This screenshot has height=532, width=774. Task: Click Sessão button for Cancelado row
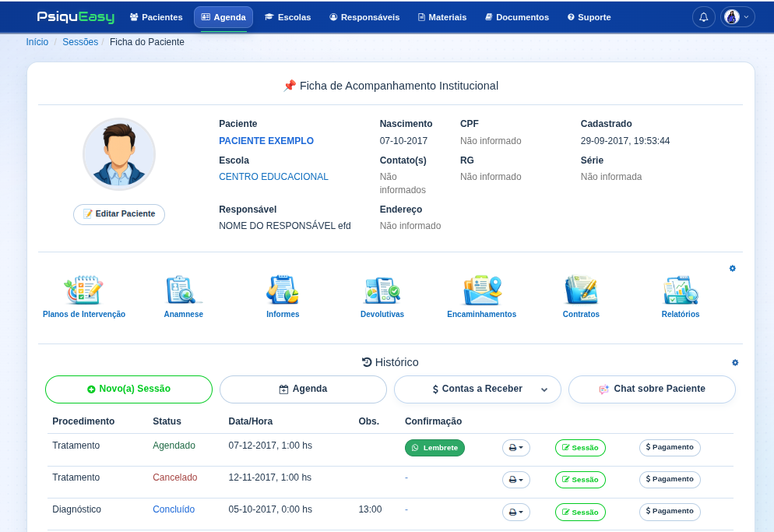(581, 480)
